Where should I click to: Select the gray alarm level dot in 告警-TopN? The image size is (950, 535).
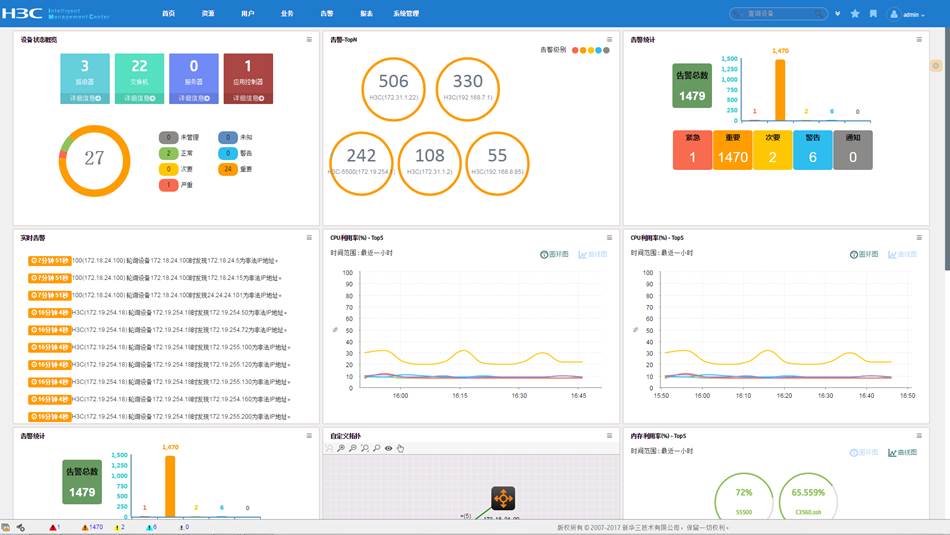(606, 50)
